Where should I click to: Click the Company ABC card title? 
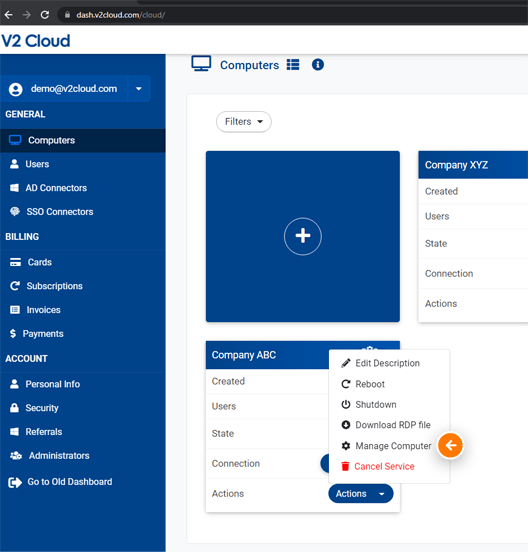click(x=244, y=355)
